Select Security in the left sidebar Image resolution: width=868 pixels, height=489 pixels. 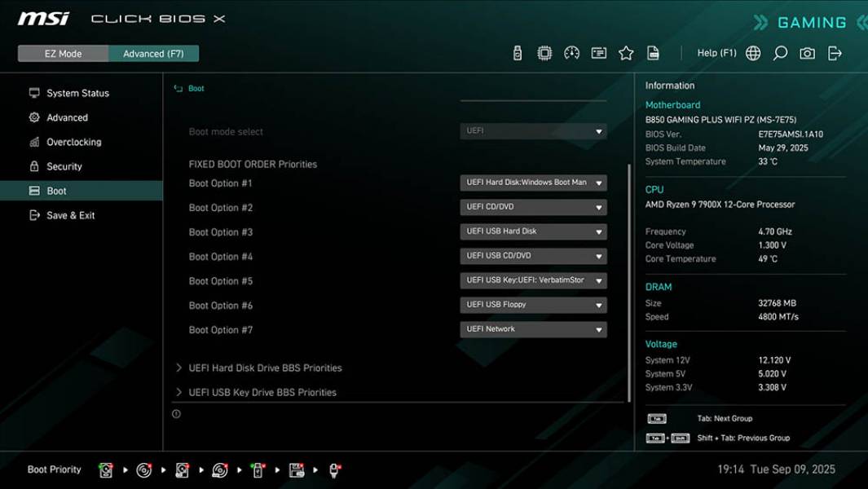tap(72, 166)
